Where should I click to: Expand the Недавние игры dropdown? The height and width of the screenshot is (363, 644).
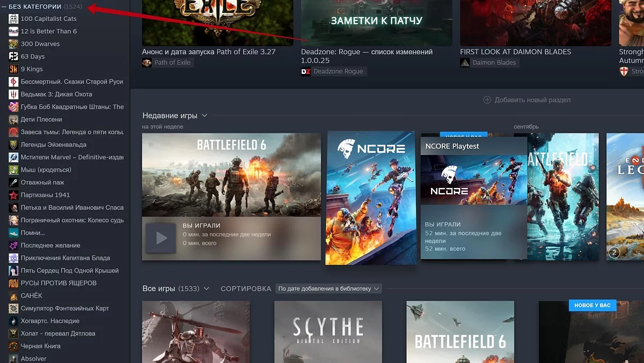[204, 116]
